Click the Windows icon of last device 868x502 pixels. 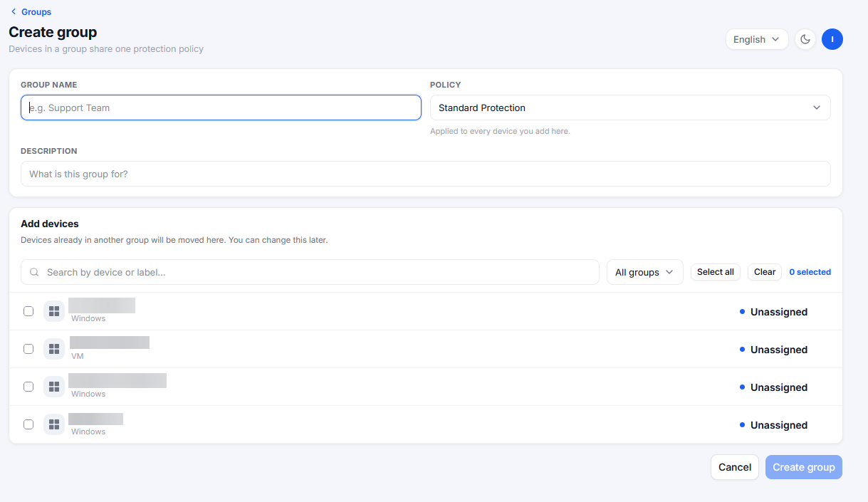[x=54, y=424]
